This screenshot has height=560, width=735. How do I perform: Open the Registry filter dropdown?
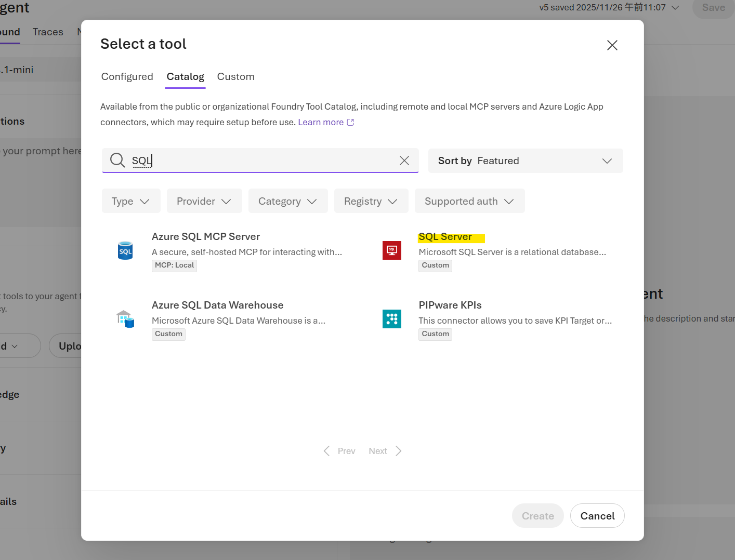click(x=371, y=201)
